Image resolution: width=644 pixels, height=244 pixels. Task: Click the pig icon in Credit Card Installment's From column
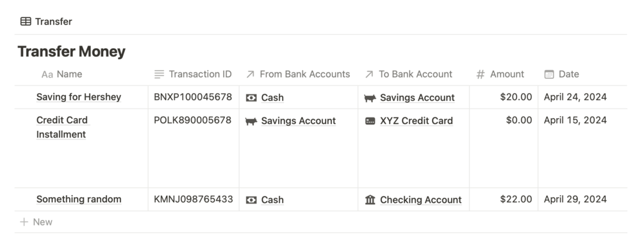coord(251,121)
